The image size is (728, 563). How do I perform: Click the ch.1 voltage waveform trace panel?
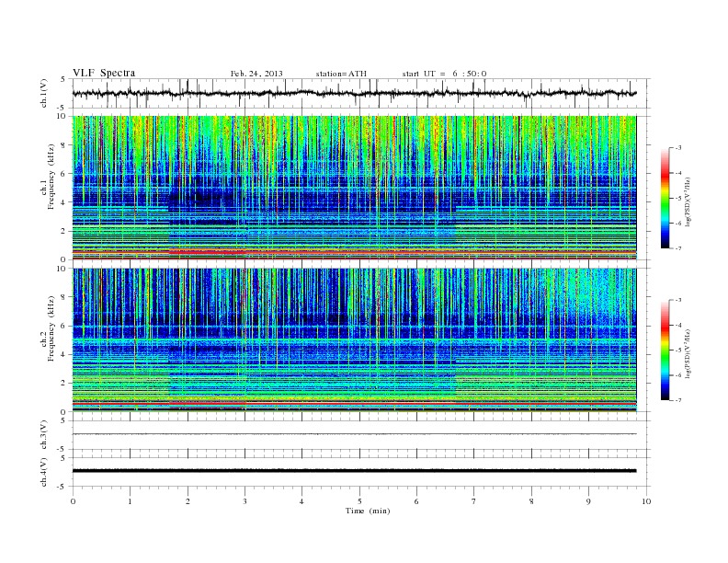click(x=361, y=93)
